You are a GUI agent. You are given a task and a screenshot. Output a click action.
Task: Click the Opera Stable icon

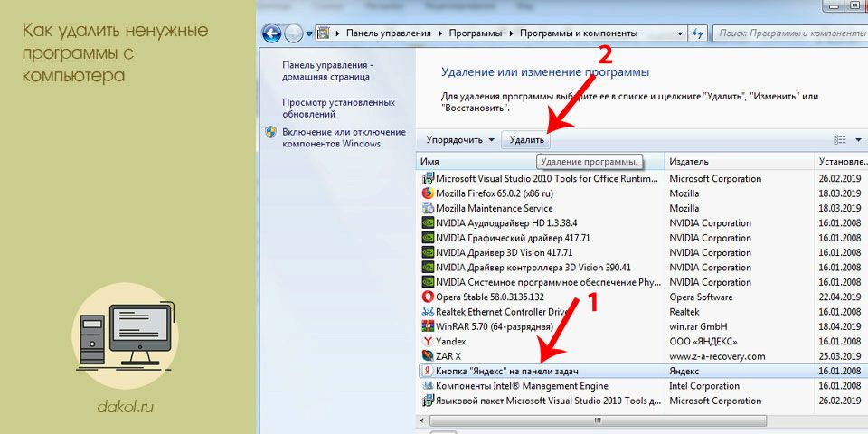[x=428, y=297]
